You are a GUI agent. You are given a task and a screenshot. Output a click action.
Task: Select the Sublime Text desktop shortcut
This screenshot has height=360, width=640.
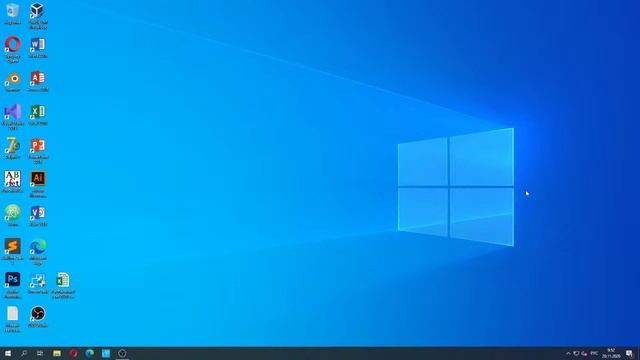point(13,252)
